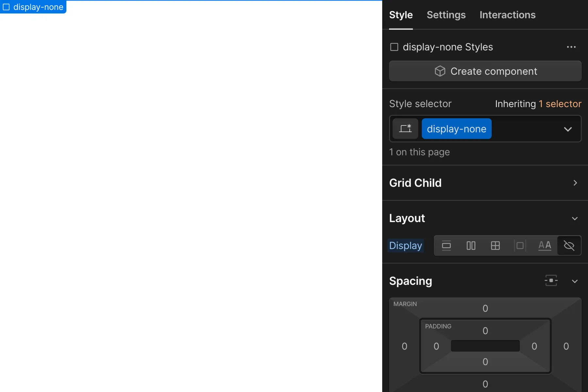The width and height of the screenshot is (588, 392).
Task: Edit the left padding value
Action: click(x=436, y=346)
